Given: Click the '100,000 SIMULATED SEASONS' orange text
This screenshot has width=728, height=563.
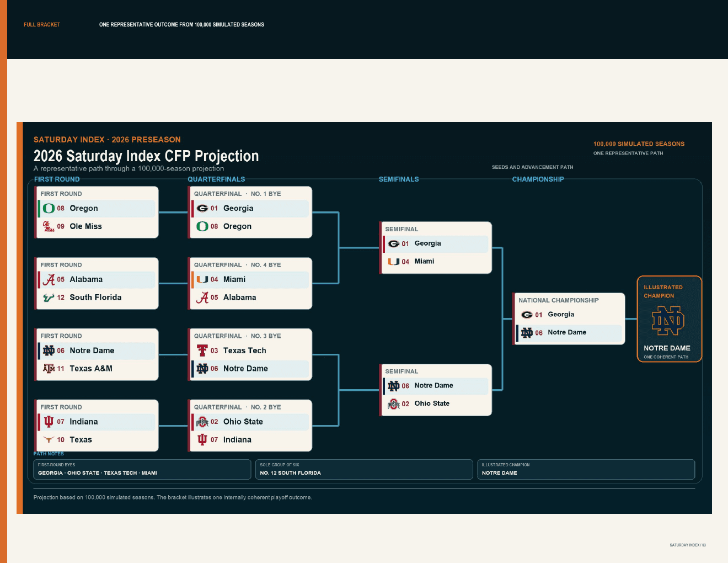Looking at the screenshot, I should point(639,144).
